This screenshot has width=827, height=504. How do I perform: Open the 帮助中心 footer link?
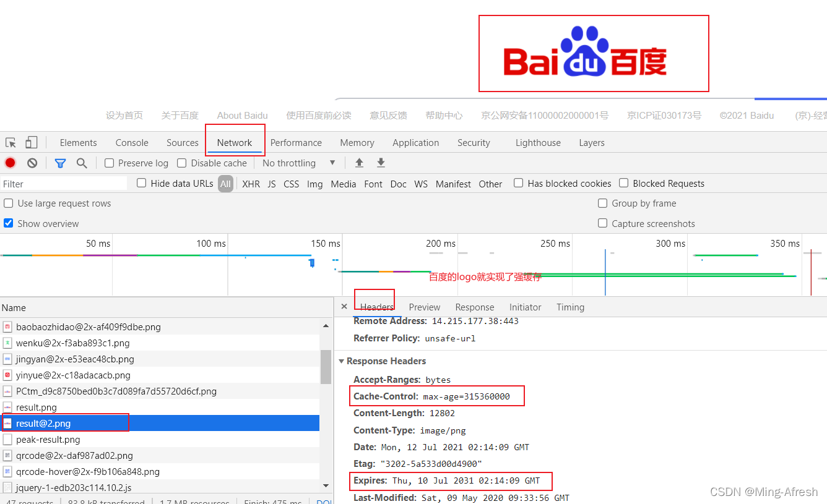coord(444,115)
